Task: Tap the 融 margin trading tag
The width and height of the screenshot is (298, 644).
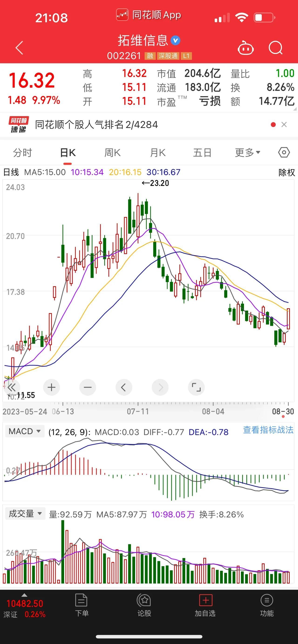Action: pyautogui.click(x=150, y=56)
